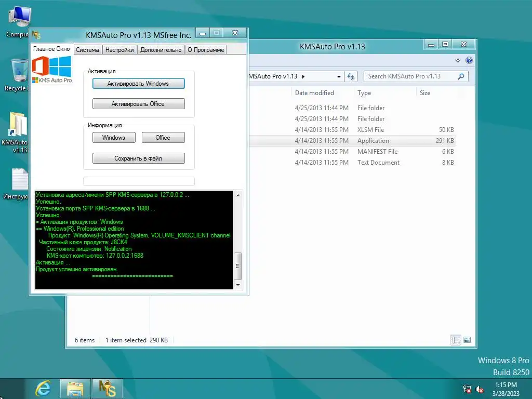The height and width of the screenshot is (399, 532).
Task: Select the Text Document row
Action: click(x=352, y=162)
